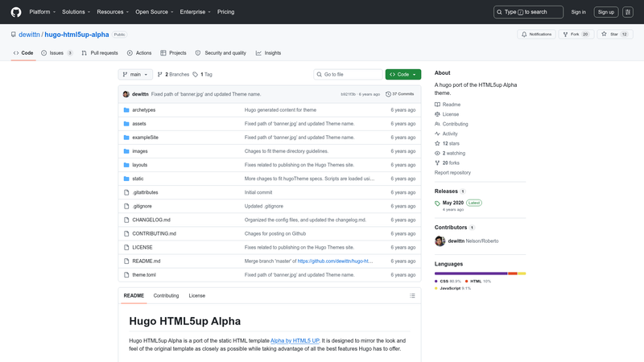This screenshot has width=644, height=362.
Task: Focus the Go to file search field
Action: pos(348,74)
